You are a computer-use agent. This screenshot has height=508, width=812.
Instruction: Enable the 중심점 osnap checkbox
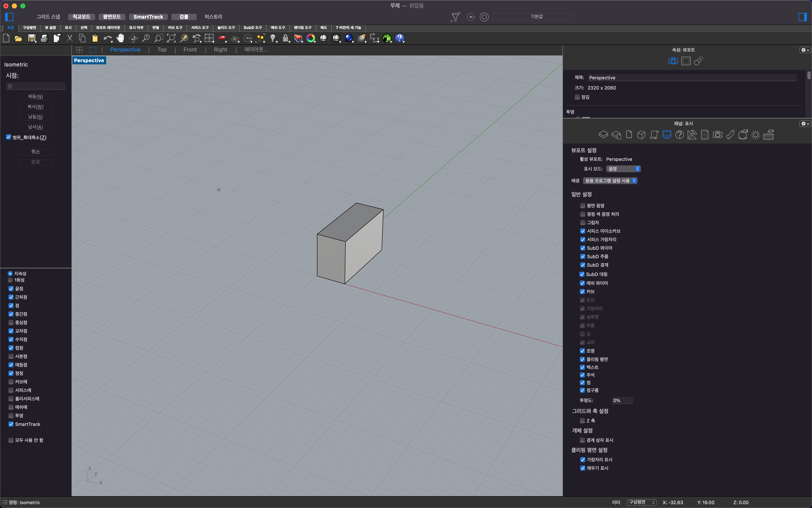pos(11,322)
